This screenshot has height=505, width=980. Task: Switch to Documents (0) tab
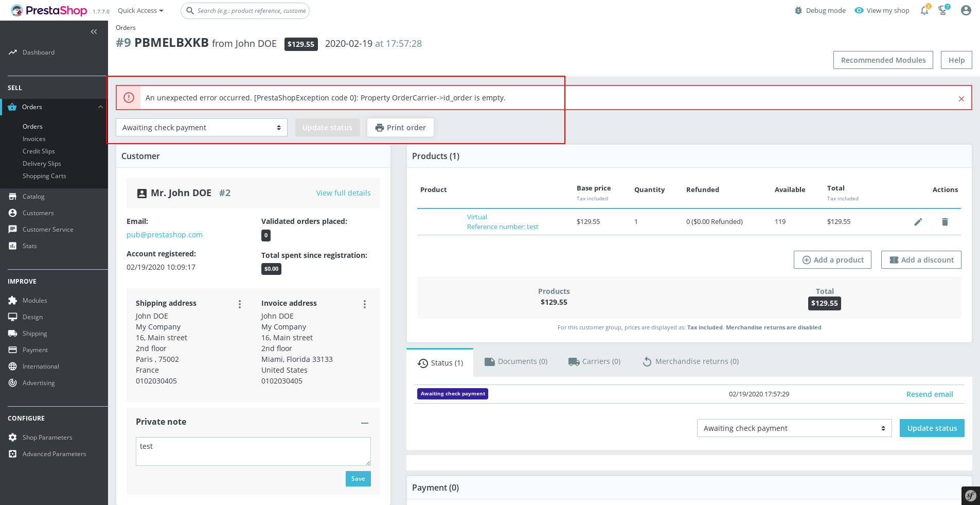[516, 361]
